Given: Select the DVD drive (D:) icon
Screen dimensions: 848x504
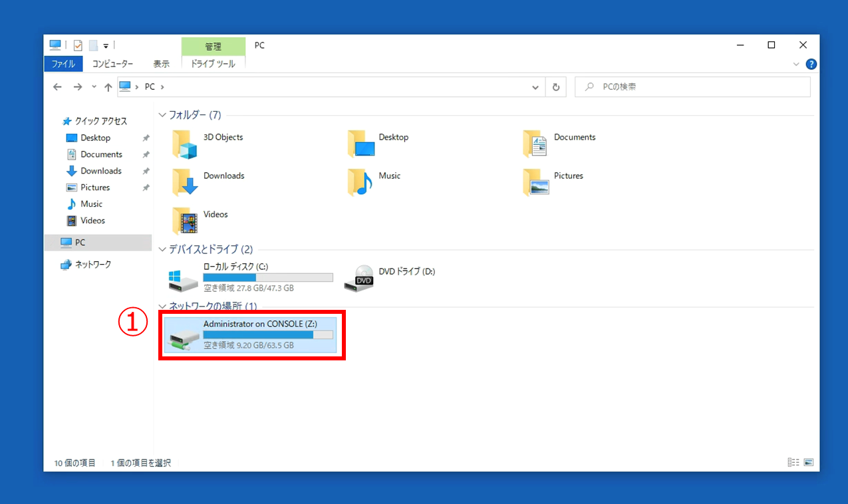Looking at the screenshot, I should click(359, 278).
